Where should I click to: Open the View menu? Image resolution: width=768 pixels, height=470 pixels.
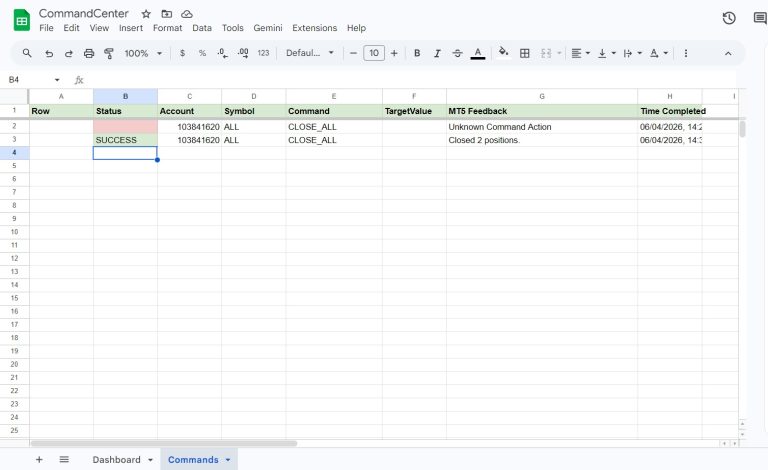point(99,28)
